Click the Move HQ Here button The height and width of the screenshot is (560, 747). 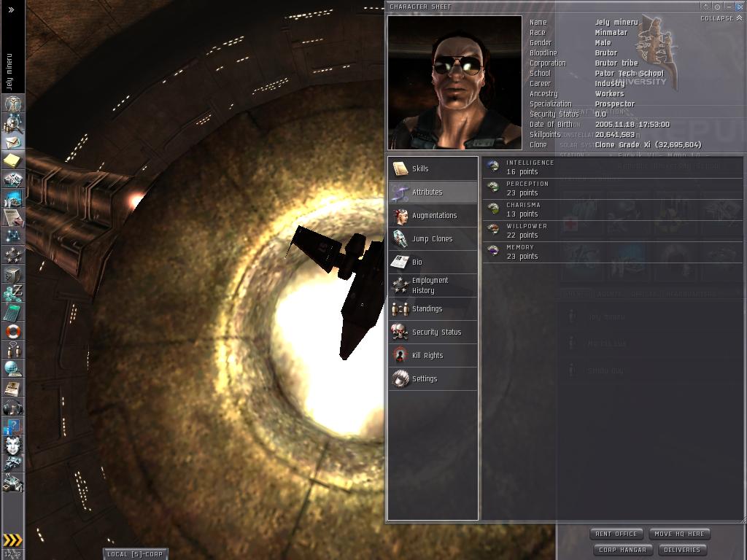point(679,534)
